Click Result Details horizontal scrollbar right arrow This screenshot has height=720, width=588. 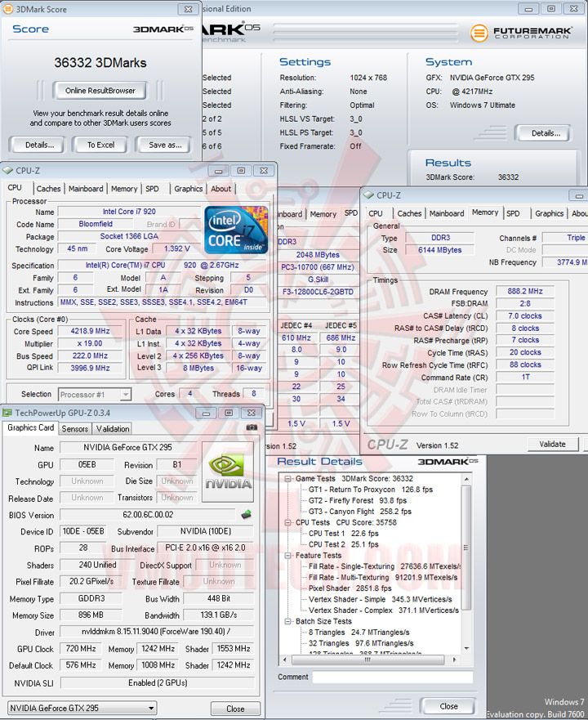tap(454, 660)
